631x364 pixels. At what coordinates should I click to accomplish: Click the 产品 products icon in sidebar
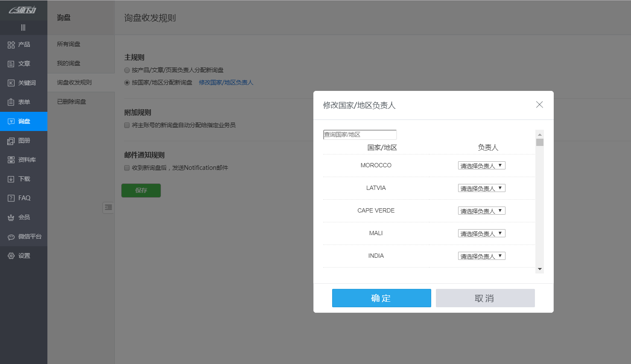(x=11, y=45)
